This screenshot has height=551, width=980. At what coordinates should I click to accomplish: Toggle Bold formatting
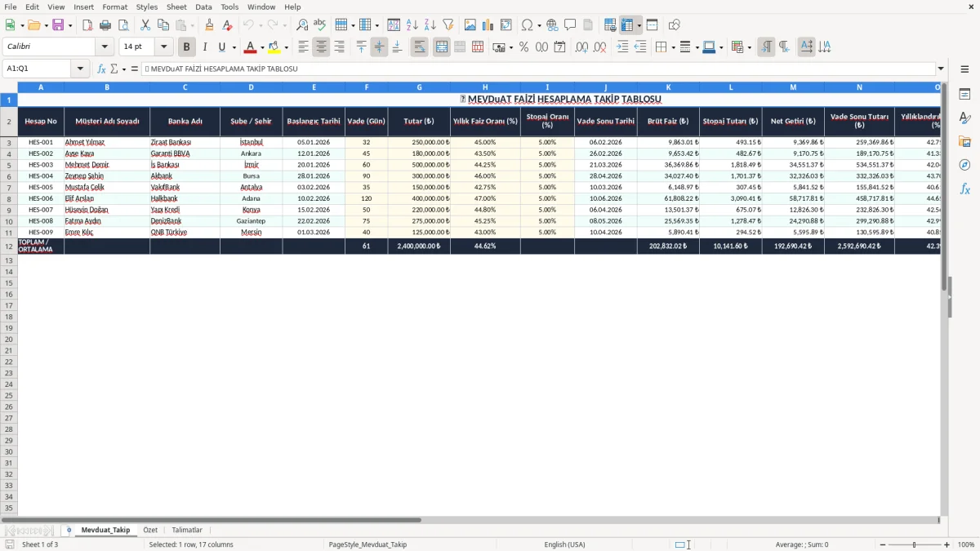(x=187, y=47)
